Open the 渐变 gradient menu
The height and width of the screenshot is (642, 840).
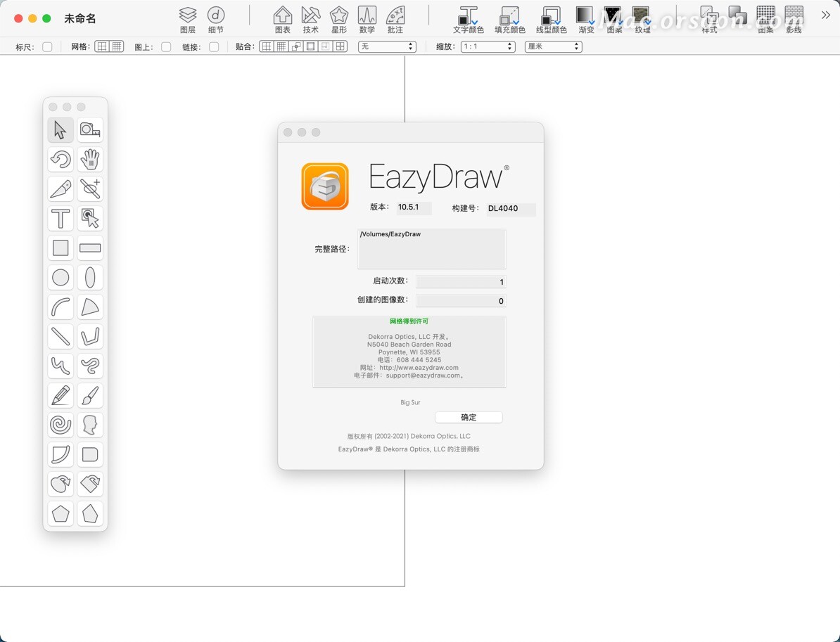(586, 20)
